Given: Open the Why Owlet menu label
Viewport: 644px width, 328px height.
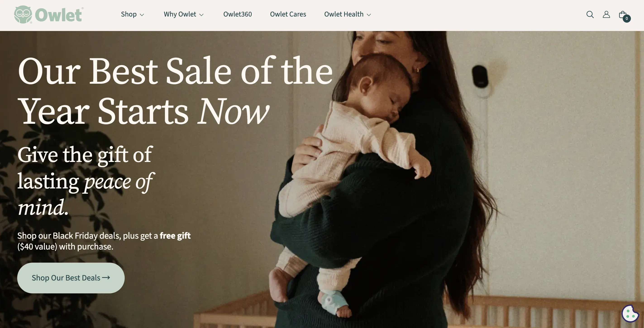Looking at the screenshot, I should [x=180, y=14].
